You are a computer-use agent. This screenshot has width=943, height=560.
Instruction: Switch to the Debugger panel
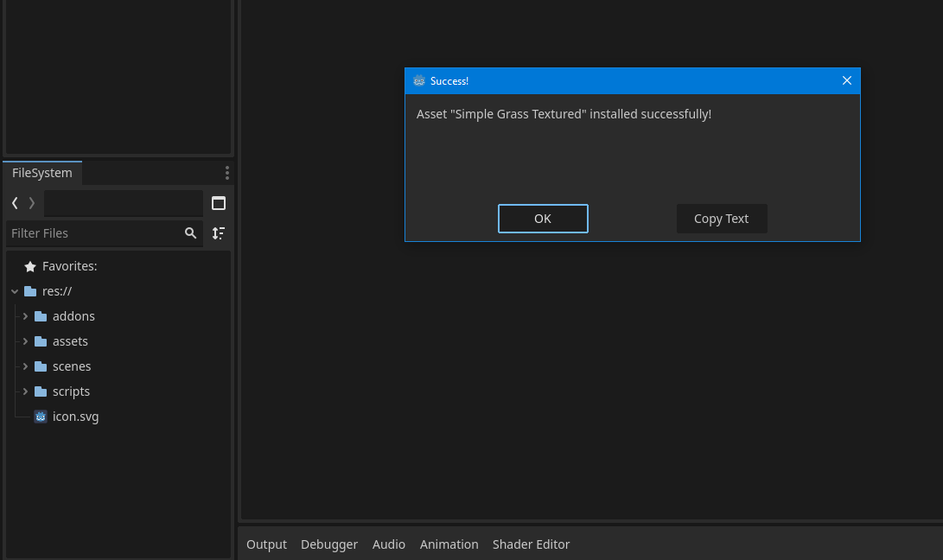(x=329, y=544)
